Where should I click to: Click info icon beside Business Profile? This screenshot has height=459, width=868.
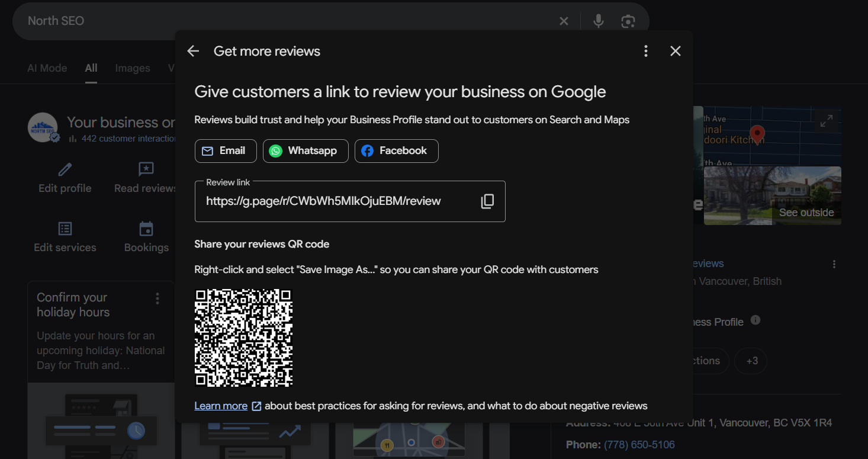coord(756,320)
